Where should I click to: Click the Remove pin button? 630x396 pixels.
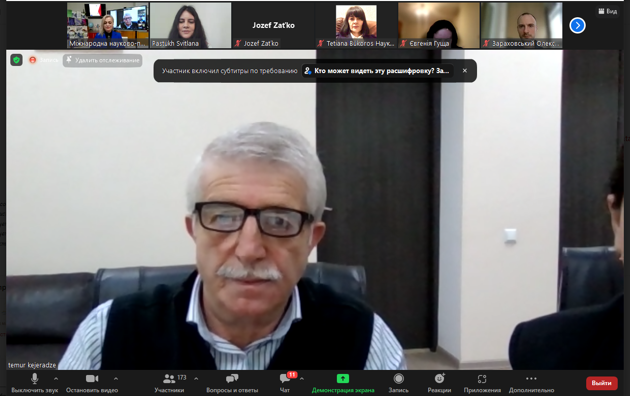click(x=102, y=60)
